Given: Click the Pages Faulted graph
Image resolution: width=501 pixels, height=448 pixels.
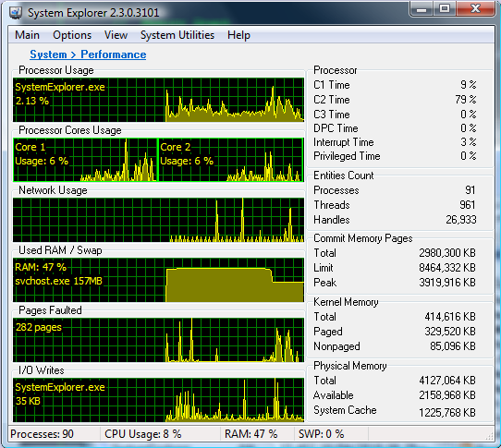Looking at the screenshot, I should (x=158, y=340).
